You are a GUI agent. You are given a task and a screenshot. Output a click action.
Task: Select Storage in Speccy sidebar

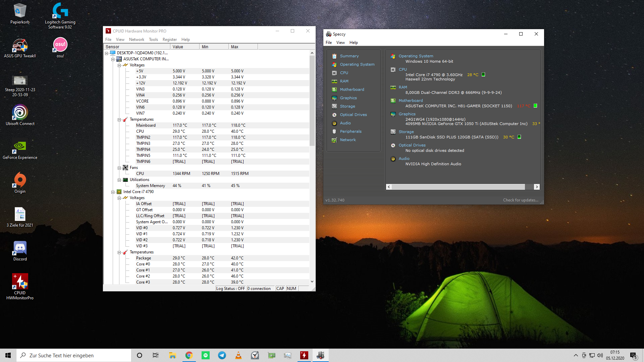point(347,106)
